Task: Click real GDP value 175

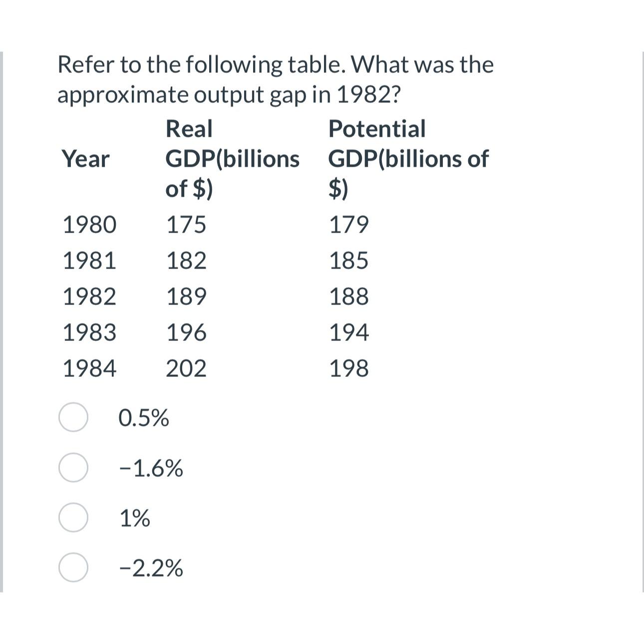Action: tap(186, 225)
